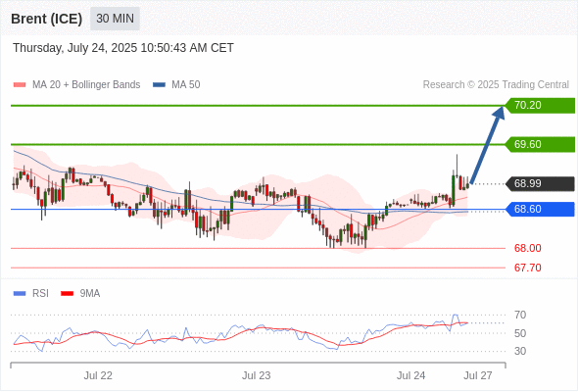This screenshot has width=578, height=392.
Task: Click the 30 MIN timeframe badge
Action: pyautogui.click(x=115, y=18)
